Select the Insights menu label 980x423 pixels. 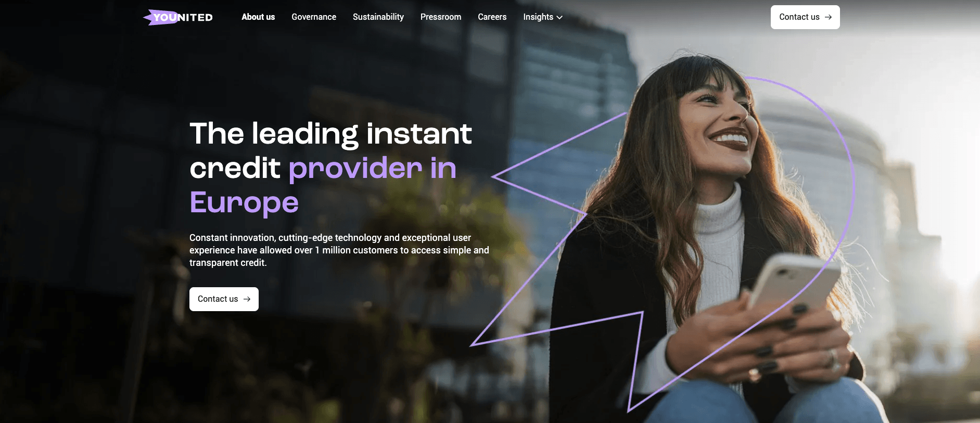point(538,17)
